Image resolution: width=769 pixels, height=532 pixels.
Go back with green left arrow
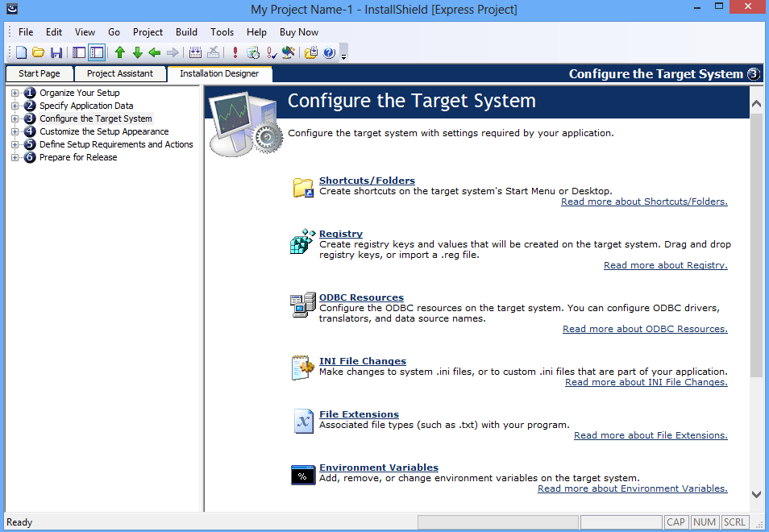tap(155, 52)
